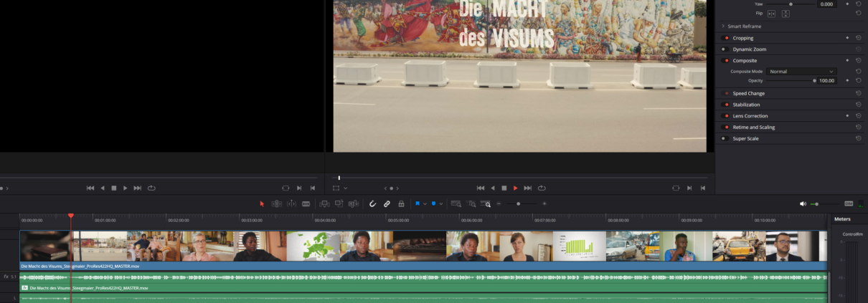Play the timeline viewer with red play button
Screen dimensions: 868x303
515,188
